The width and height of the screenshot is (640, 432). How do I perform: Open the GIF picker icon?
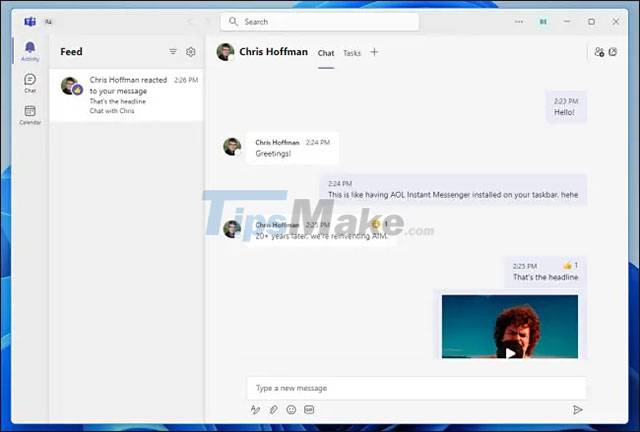click(309, 410)
